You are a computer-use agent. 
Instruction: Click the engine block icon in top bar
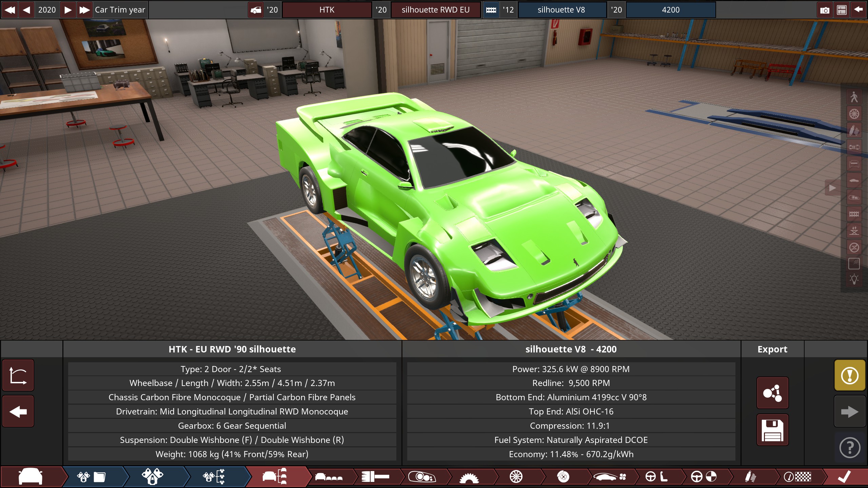(491, 10)
